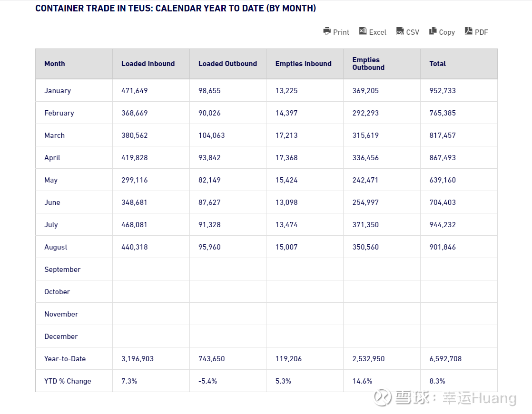This screenshot has height=414, width=532.
Task: Click the Year-to-Date total 6,592,708
Action: click(x=445, y=359)
